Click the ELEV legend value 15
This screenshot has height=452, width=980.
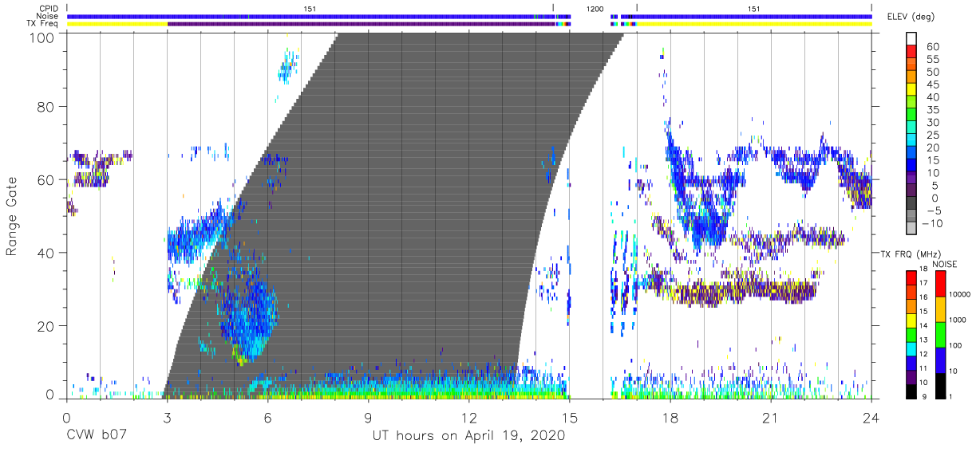[931, 160]
